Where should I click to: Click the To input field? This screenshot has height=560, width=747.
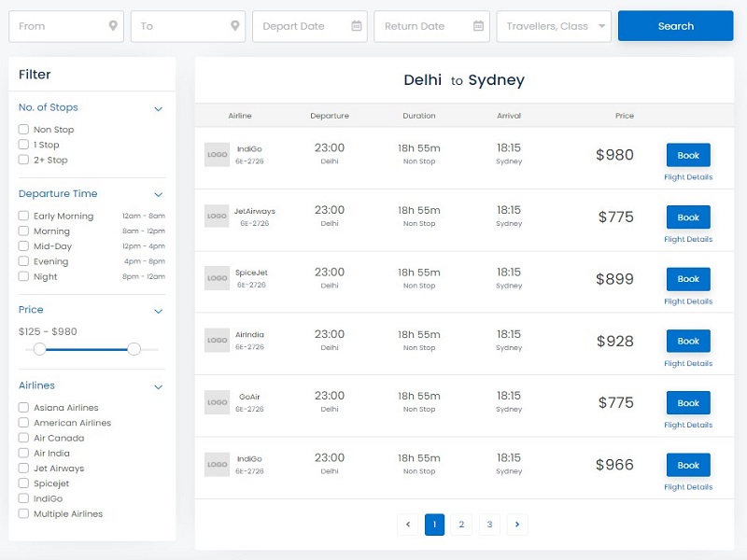pos(189,26)
